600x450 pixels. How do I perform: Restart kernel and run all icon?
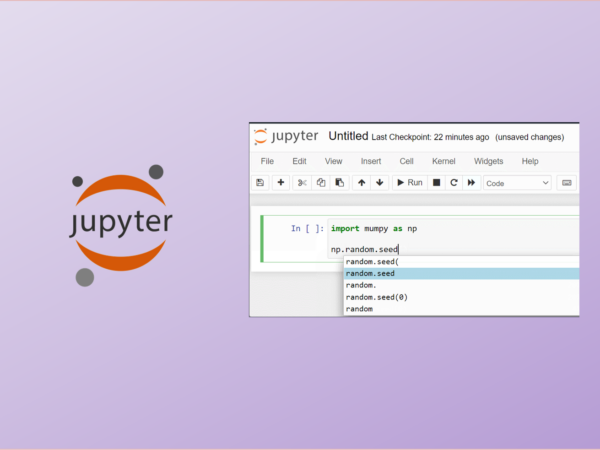[x=470, y=183]
